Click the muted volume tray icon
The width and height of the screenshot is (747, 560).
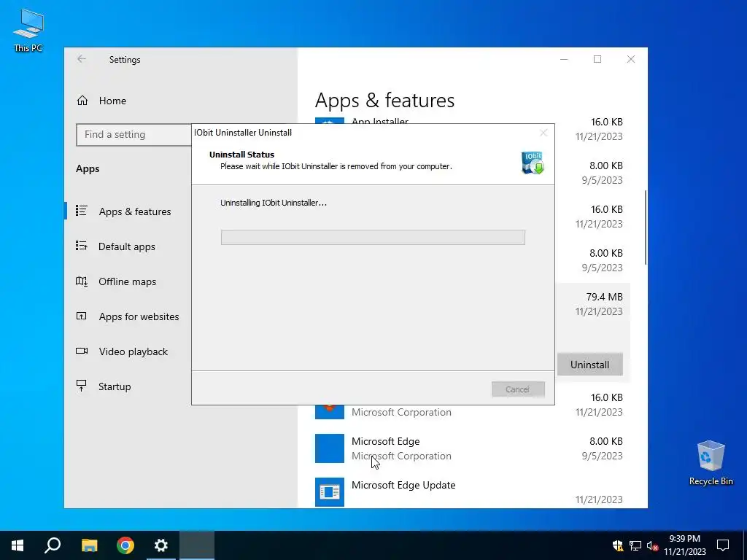click(x=652, y=545)
